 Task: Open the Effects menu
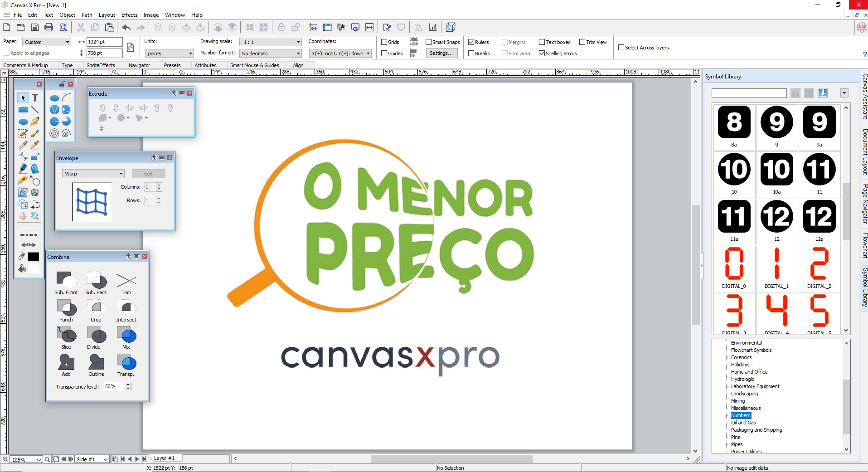tap(129, 15)
